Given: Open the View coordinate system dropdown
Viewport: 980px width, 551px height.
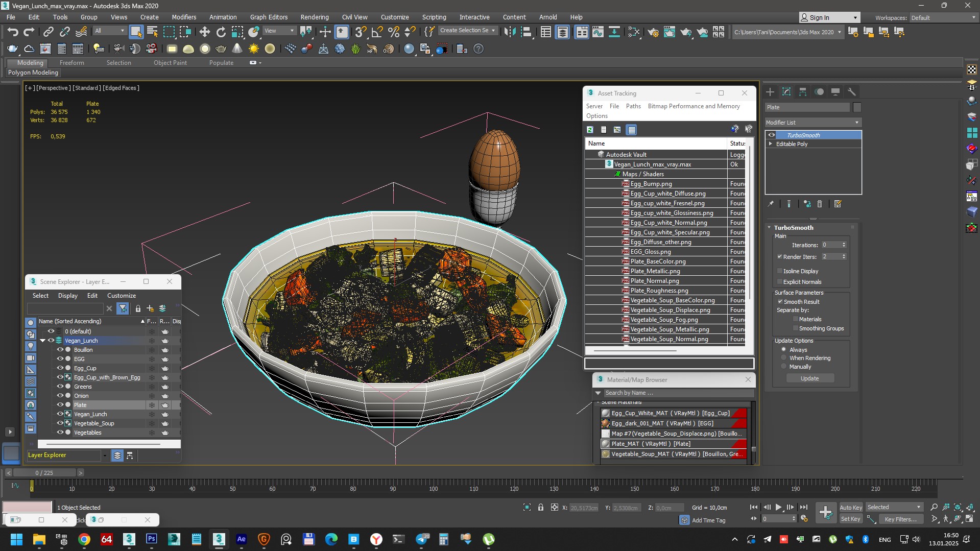Looking at the screenshot, I should [279, 31].
